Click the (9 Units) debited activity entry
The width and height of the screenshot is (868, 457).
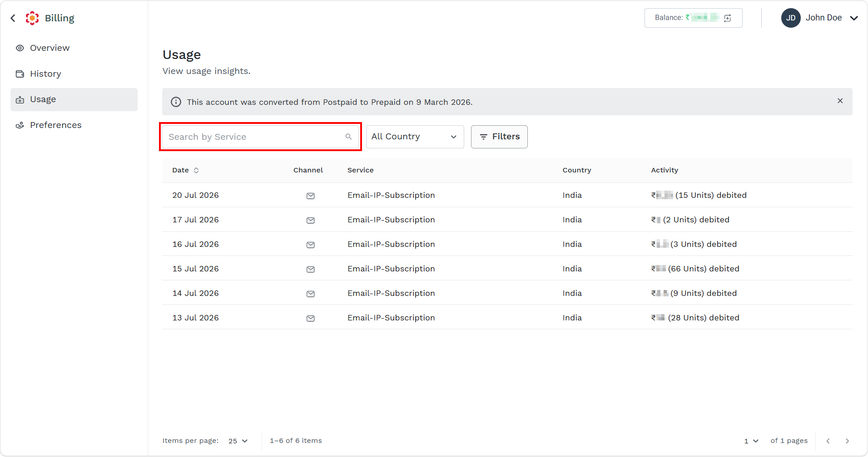(x=694, y=293)
